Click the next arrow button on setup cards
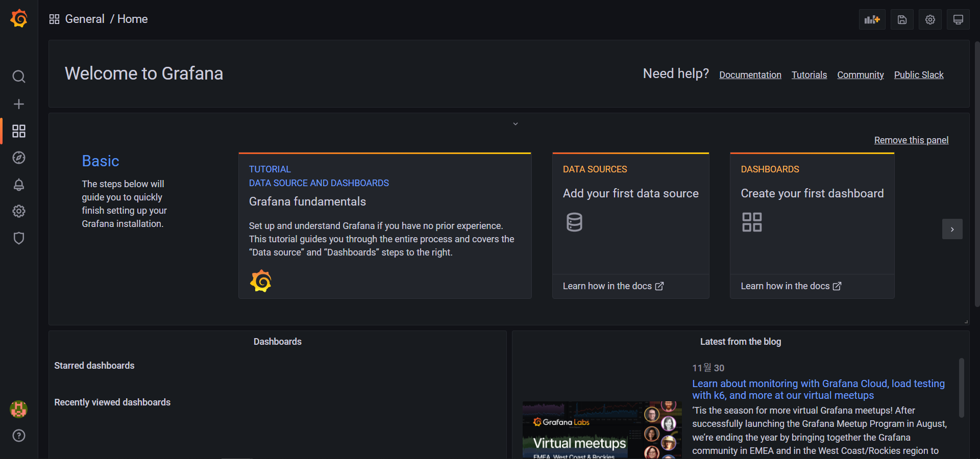 click(952, 229)
